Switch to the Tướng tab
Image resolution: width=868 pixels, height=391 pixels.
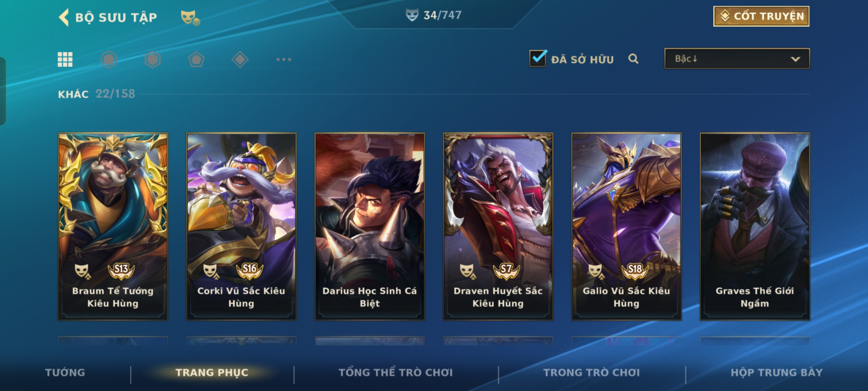65,373
